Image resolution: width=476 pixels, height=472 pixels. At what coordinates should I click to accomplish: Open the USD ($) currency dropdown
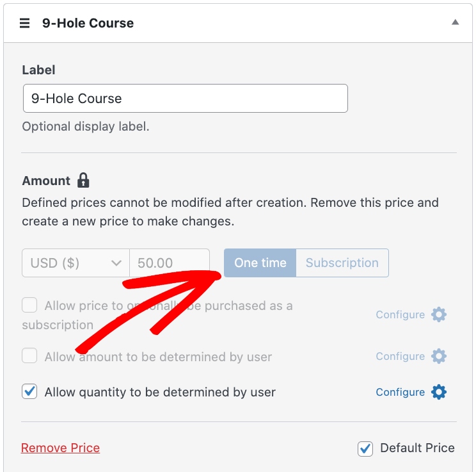[x=75, y=263]
